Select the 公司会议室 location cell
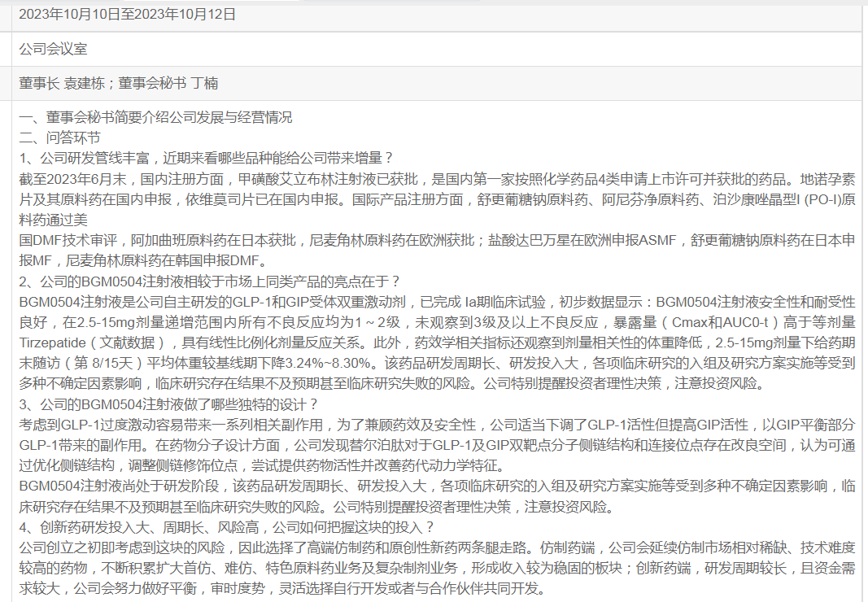 pyautogui.click(x=53, y=50)
